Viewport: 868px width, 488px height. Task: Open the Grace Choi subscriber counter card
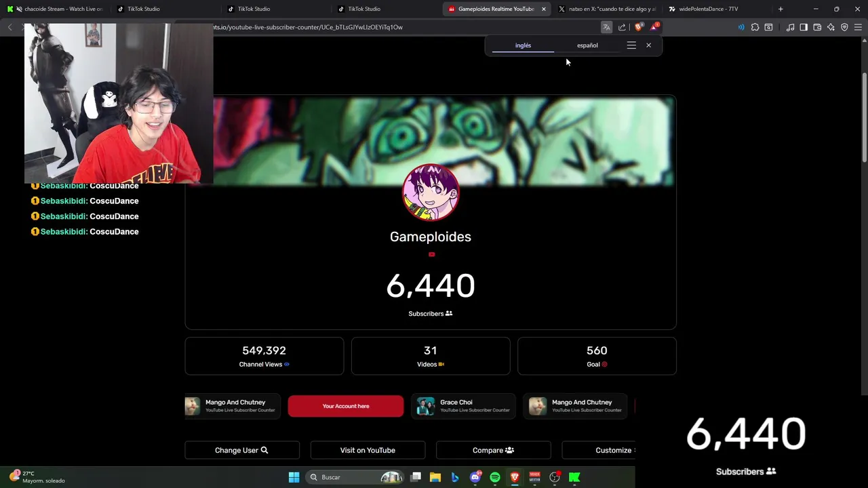[463, 406]
